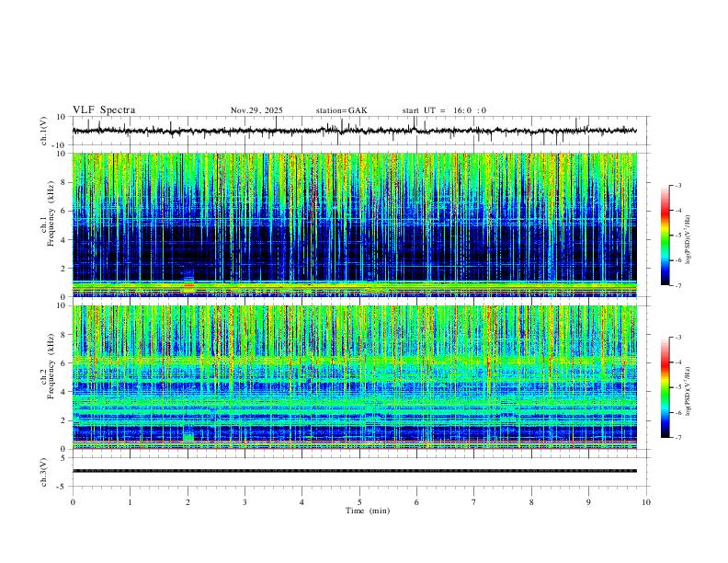Click the ch.2 PSD color scale bar
This screenshot has height=563, width=728.
point(665,387)
